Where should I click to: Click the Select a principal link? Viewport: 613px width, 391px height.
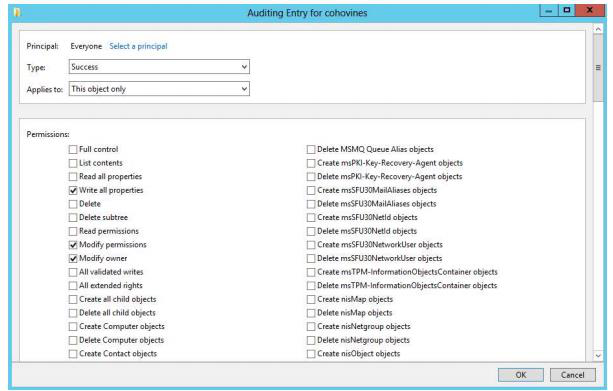click(x=138, y=46)
